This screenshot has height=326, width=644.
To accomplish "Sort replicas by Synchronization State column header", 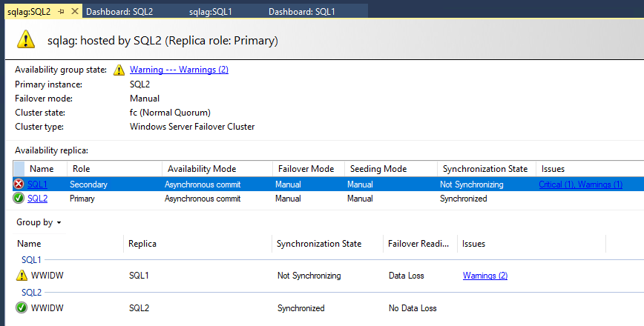I will [x=483, y=169].
